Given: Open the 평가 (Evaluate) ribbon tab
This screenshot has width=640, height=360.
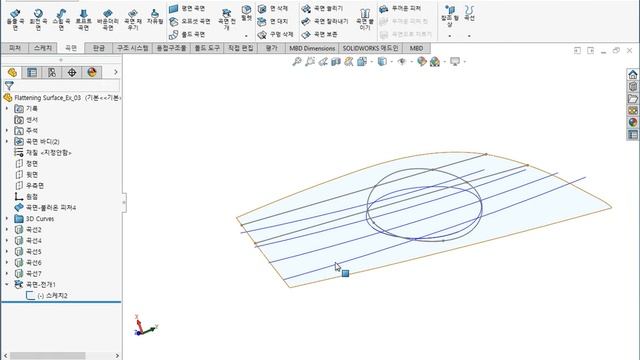Looking at the screenshot, I should (x=271, y=48).
